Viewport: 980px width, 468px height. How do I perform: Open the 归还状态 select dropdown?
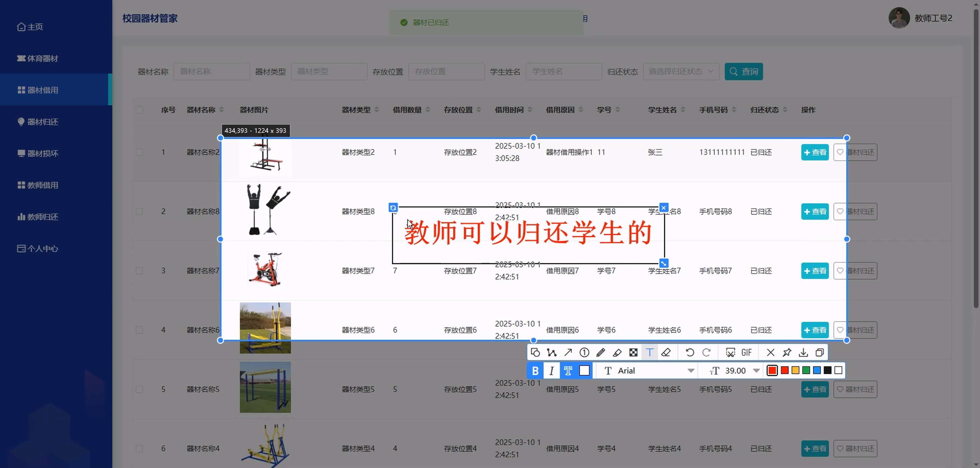(681, 71)
